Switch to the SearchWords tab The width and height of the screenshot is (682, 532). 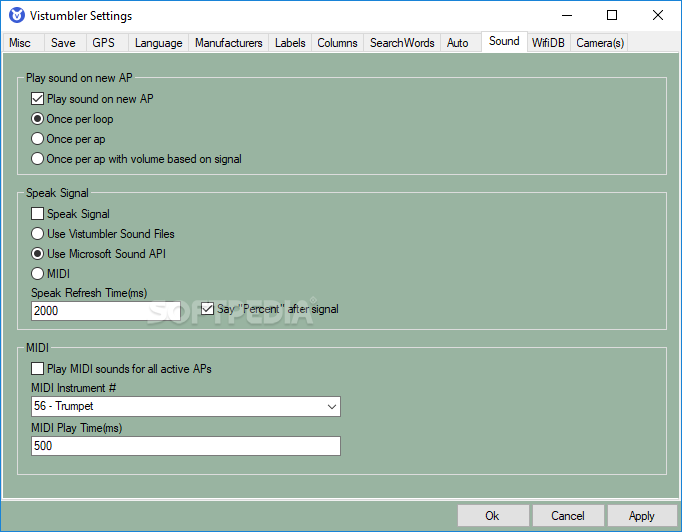(402, 43)
